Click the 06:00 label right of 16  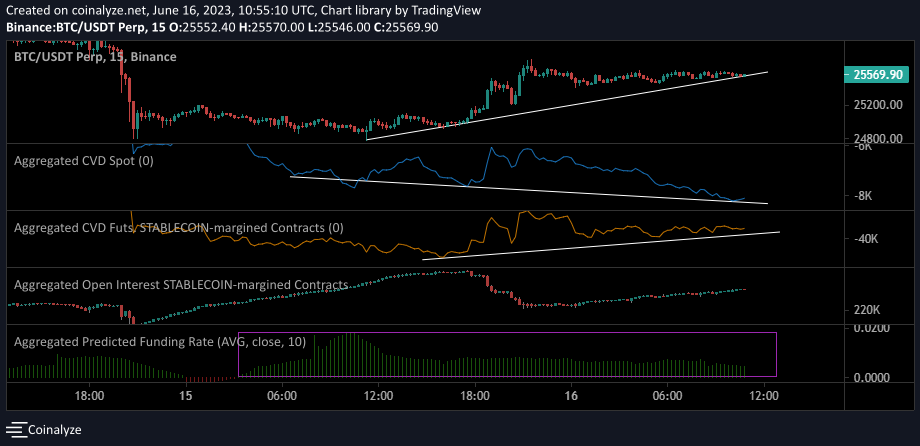pyautogui.click(x=668, y=396)
